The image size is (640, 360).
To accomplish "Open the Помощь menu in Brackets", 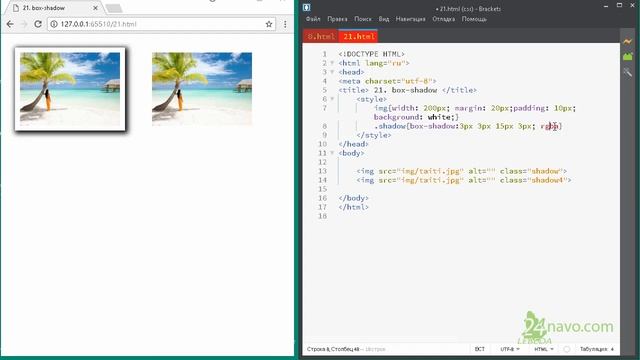I will (474, 19).
